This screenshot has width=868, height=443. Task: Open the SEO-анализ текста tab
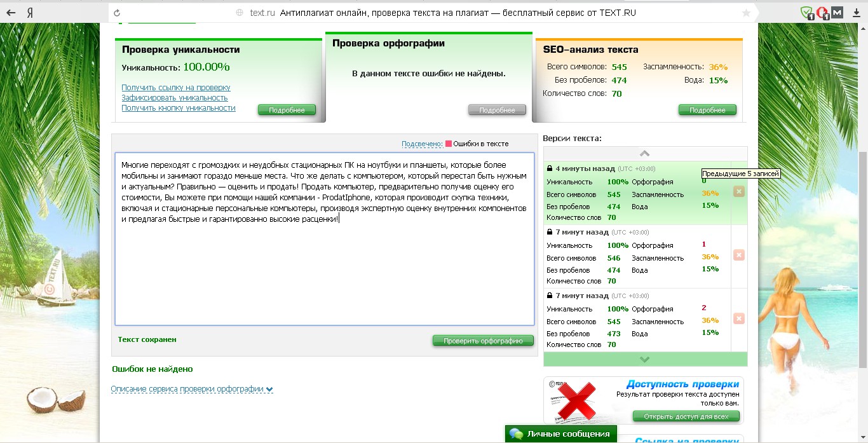click(591, 49)
